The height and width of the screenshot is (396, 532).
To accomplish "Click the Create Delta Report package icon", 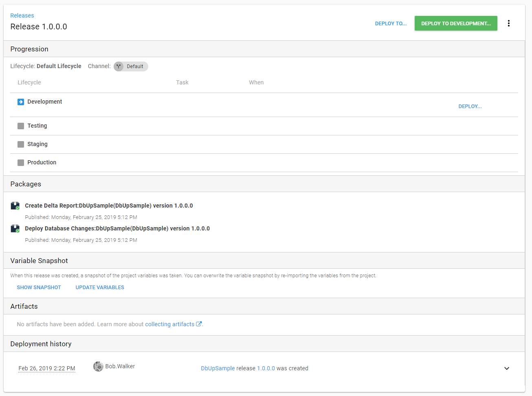I will tap(15, 206).
